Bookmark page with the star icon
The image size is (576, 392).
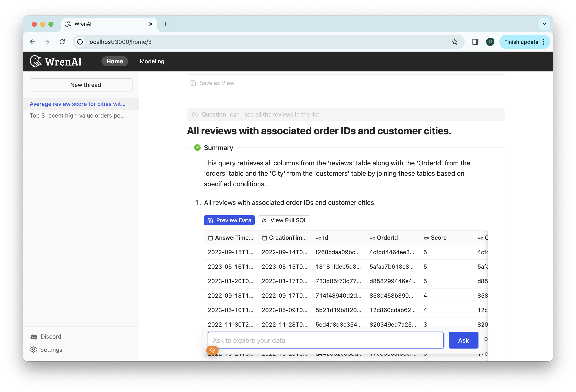[x=454, y=42]
